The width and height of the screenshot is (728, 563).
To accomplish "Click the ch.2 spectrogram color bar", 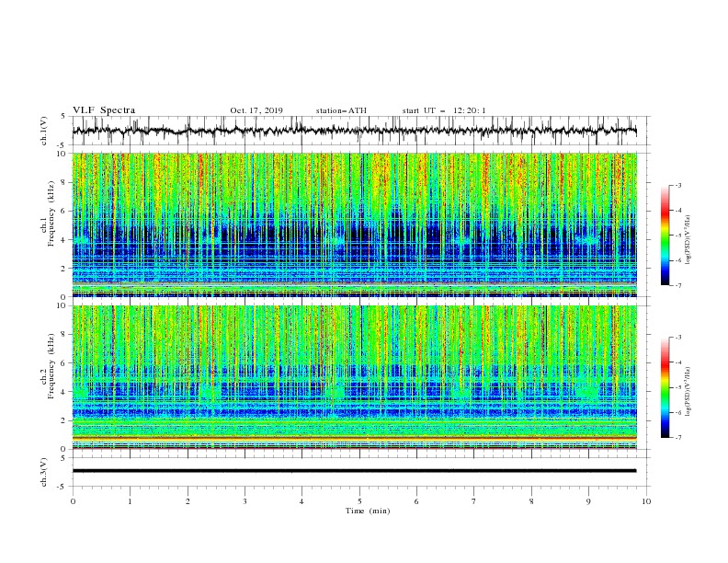I will (x=665, y=387).
